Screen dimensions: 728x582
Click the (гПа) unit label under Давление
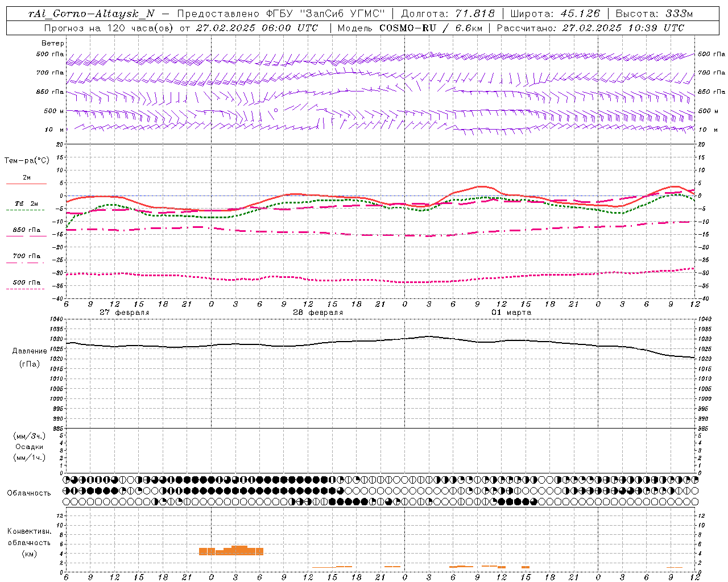[30, 364]
